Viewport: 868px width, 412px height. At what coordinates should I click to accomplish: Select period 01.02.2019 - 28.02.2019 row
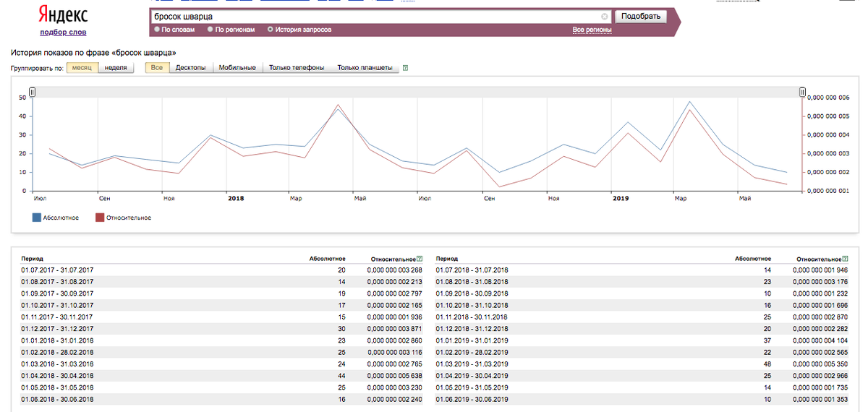point(642,352)
